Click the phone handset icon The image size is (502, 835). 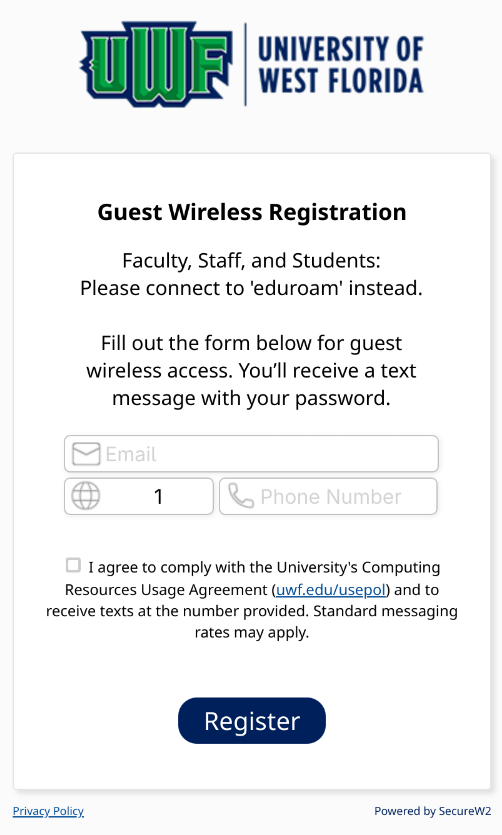[x=241, y=496]
